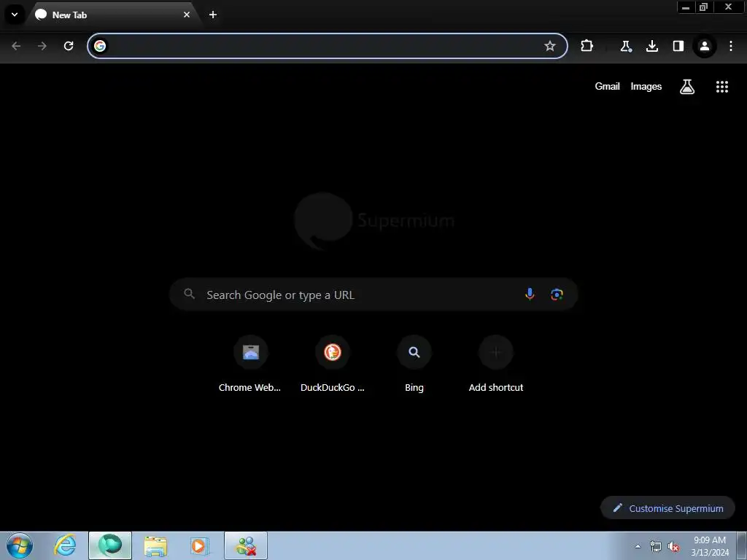
Task: Open the Bing shortcut
Action: coord(414,365)
